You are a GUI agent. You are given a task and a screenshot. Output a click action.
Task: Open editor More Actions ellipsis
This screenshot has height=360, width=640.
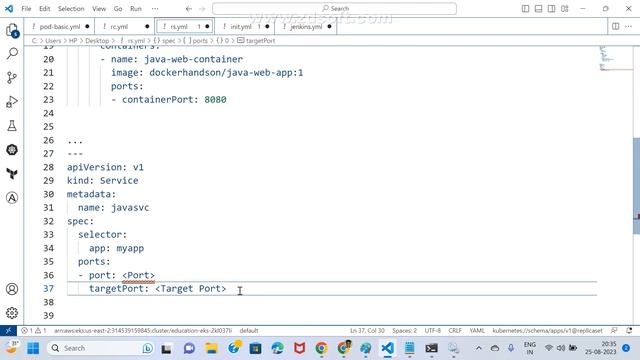(629, 27)
